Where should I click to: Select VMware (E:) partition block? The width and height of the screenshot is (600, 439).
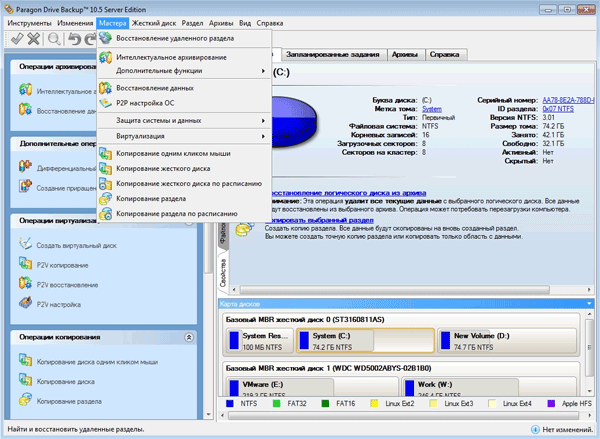312,387
